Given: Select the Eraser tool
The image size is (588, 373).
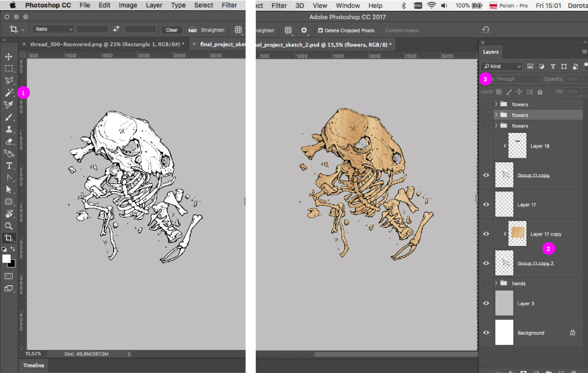Looking at the screenshot, I should pos(9,142).
